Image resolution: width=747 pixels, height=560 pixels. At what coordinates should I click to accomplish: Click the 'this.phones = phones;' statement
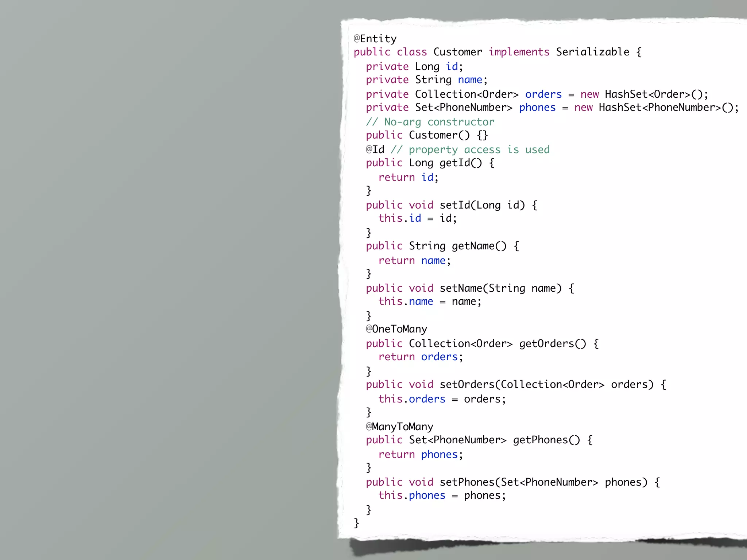pyautogui.click(x=442, y=495)
